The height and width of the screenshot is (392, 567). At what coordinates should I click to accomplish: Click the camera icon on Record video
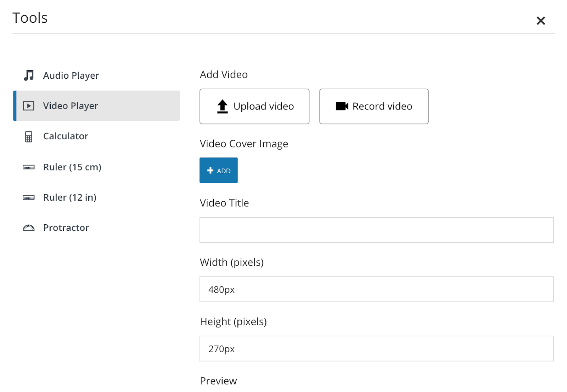(x=342, y=106)
